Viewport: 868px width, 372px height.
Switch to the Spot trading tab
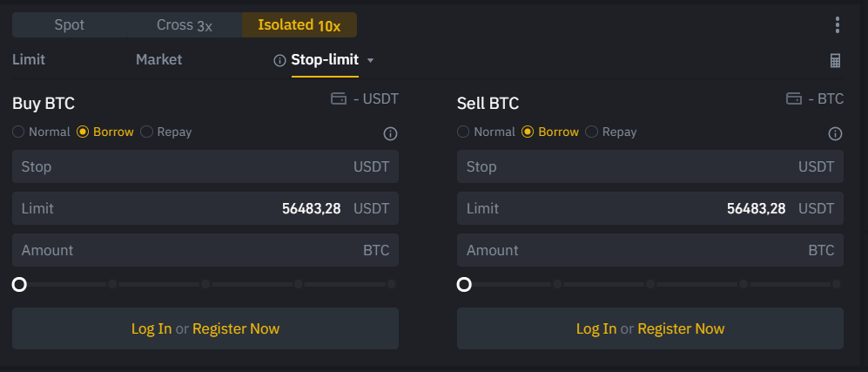70,25
